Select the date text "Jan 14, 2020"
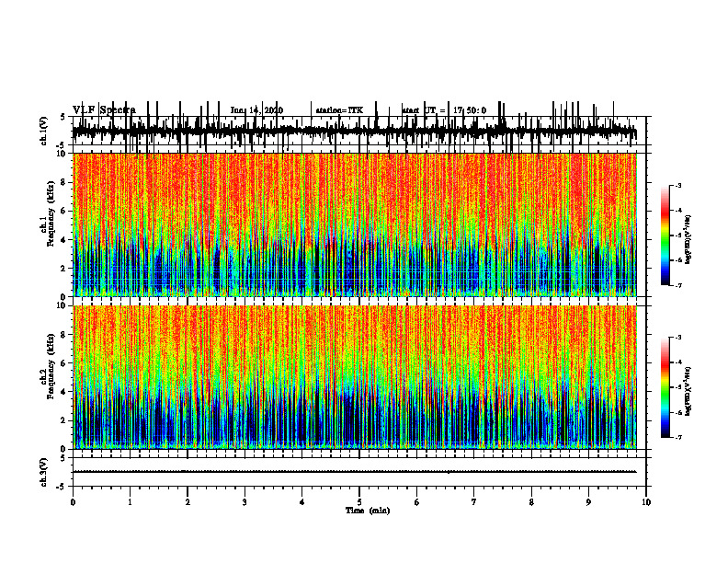The width and height of the screenshot is (728, 563). pos(256,110)
